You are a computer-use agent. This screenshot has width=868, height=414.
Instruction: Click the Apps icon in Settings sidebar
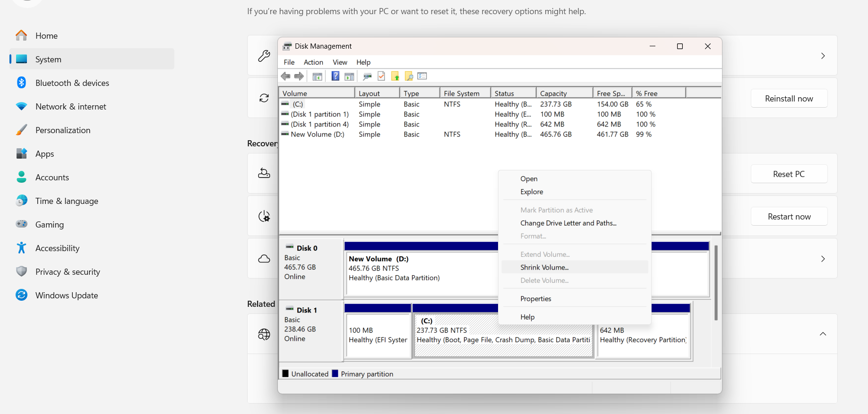tap(21, 153)
